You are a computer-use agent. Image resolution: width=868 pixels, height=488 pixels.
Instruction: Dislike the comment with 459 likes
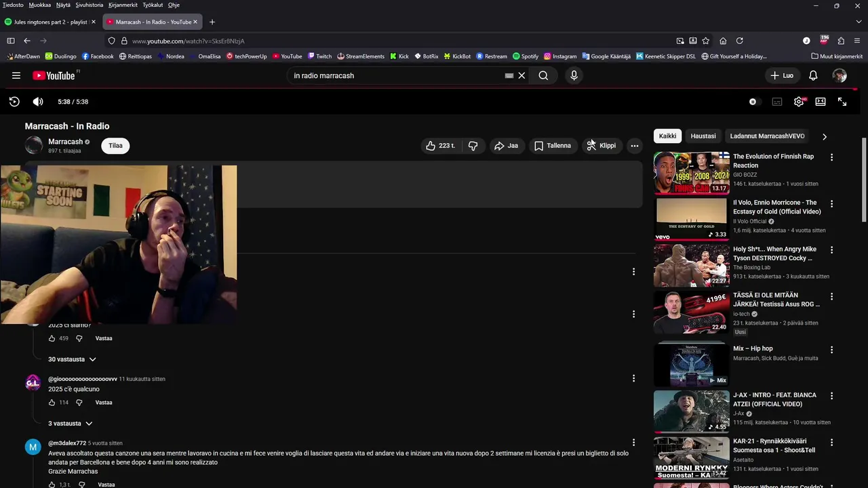tap(79, 338)
